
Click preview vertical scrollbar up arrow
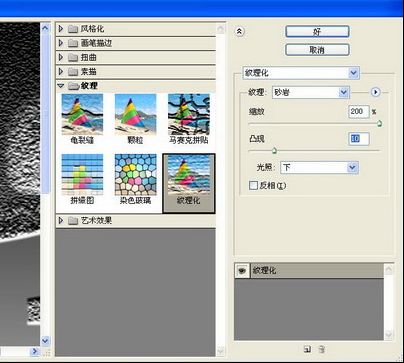point(45,28)
